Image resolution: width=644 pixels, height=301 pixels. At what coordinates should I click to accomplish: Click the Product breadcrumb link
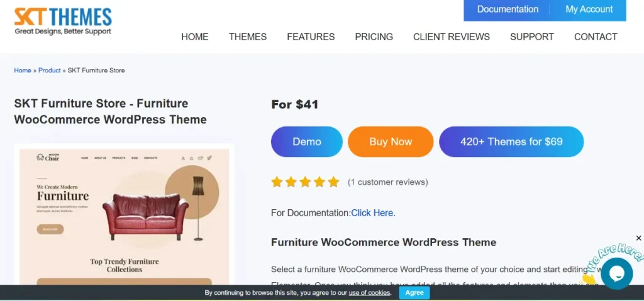point(49,70)
